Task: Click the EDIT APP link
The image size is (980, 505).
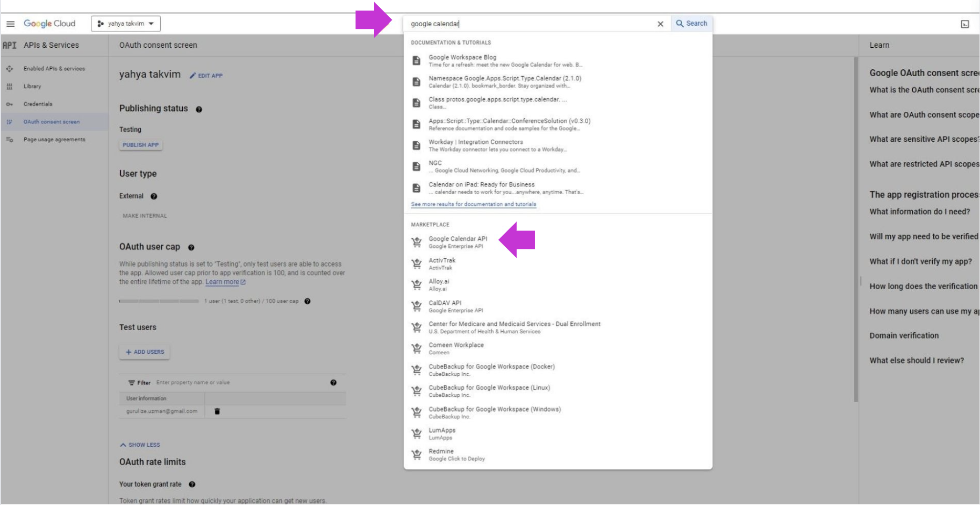Action: (206, 76)
